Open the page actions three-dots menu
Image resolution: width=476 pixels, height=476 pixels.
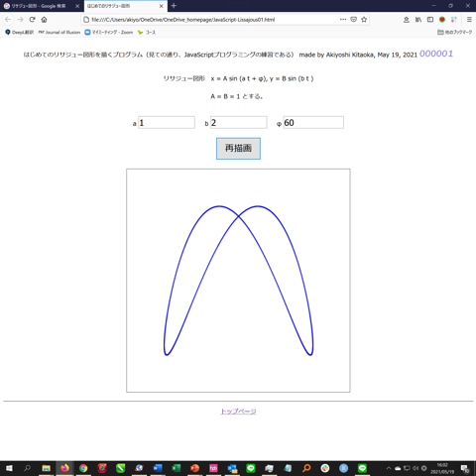[343, 20]
